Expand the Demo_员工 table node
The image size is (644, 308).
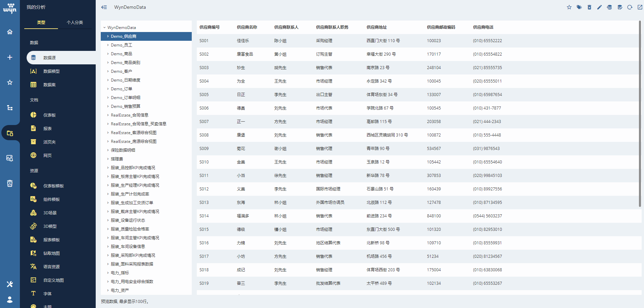point(108,45)
